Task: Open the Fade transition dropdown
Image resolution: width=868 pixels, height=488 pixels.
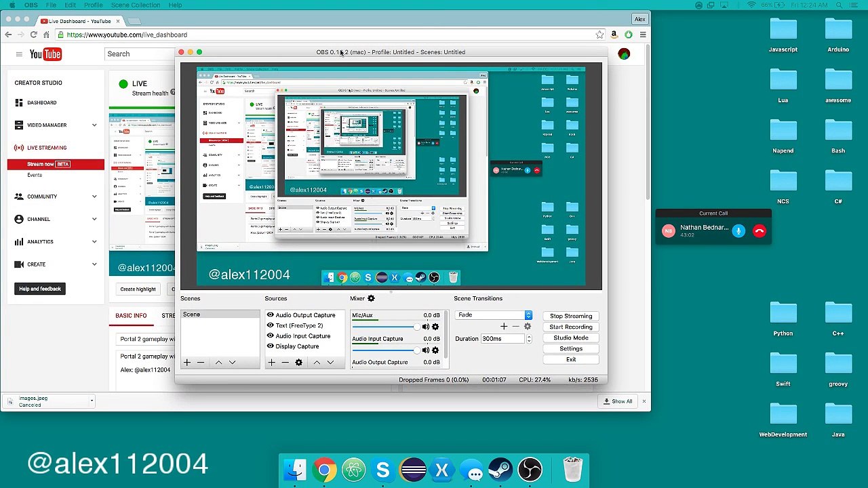Action: pos(494,315)
